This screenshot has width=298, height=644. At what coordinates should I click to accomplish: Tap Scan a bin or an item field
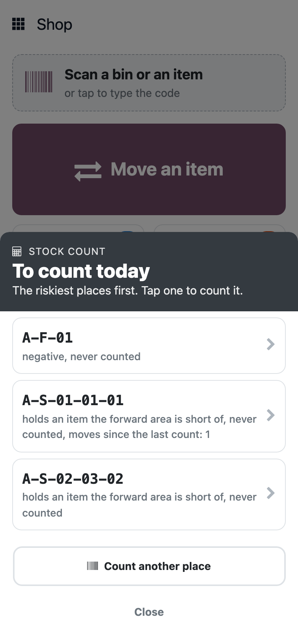(149, 83)
